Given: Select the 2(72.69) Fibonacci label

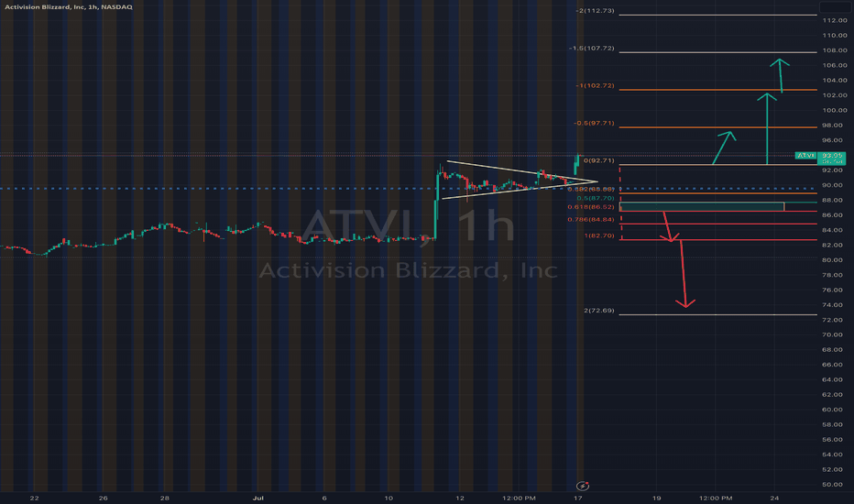Looking at the screenshot, I should click(599, 311).
